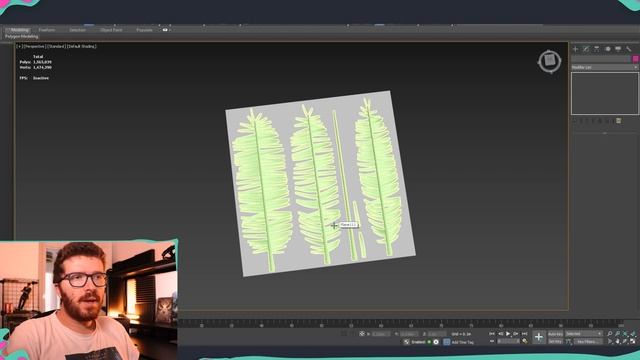Image resolution: width=640 pixels, height=360 pixels.
Task: Open the Standard viewport label menu
Action: [56, 47]
